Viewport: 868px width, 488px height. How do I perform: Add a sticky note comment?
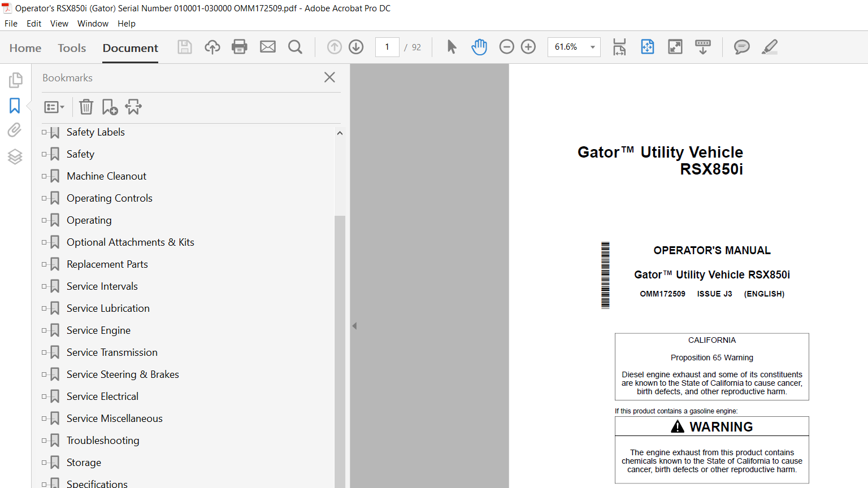coord(742,47)
